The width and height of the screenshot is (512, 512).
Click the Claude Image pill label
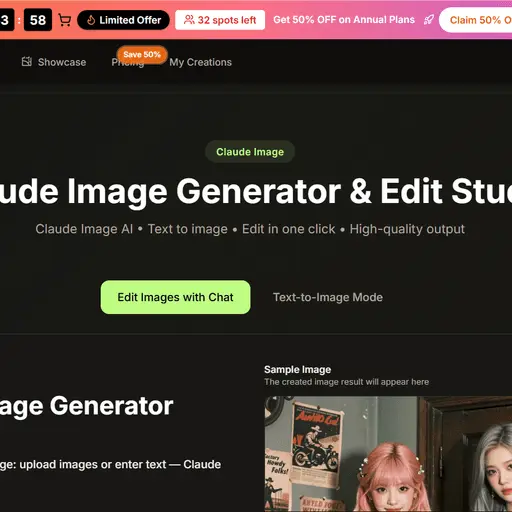[x=250, y=152]
